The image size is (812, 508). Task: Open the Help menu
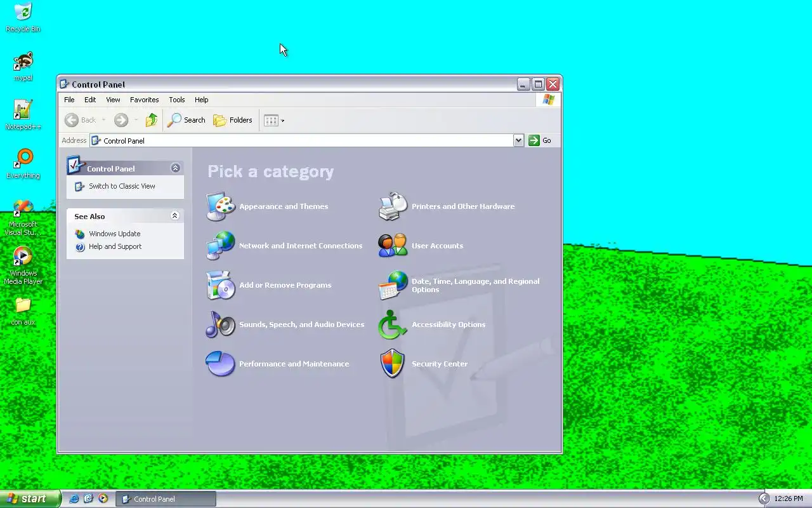pos(201,100)
